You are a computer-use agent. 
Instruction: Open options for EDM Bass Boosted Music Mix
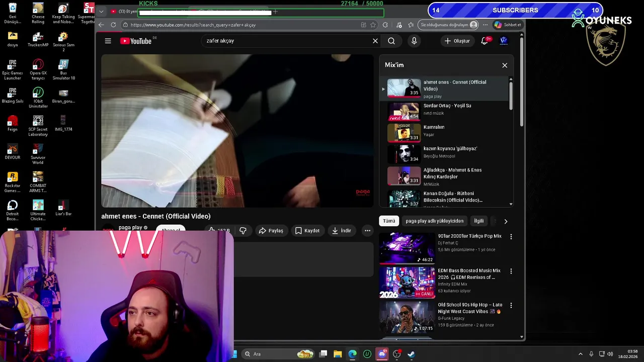point(511,271)
